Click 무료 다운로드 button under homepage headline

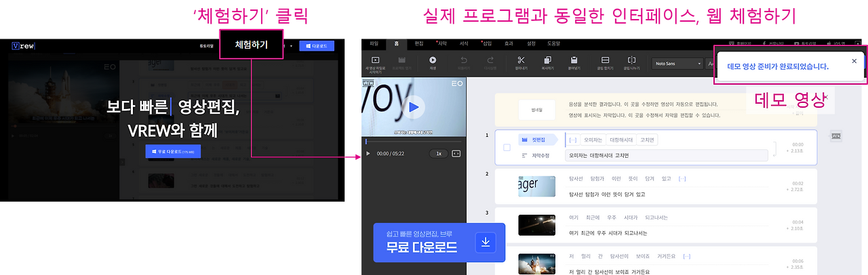[173, 152]
